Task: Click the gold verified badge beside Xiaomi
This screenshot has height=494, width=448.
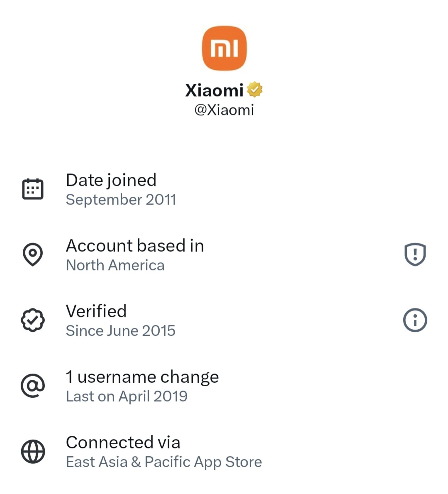Action: coord(255,89)
